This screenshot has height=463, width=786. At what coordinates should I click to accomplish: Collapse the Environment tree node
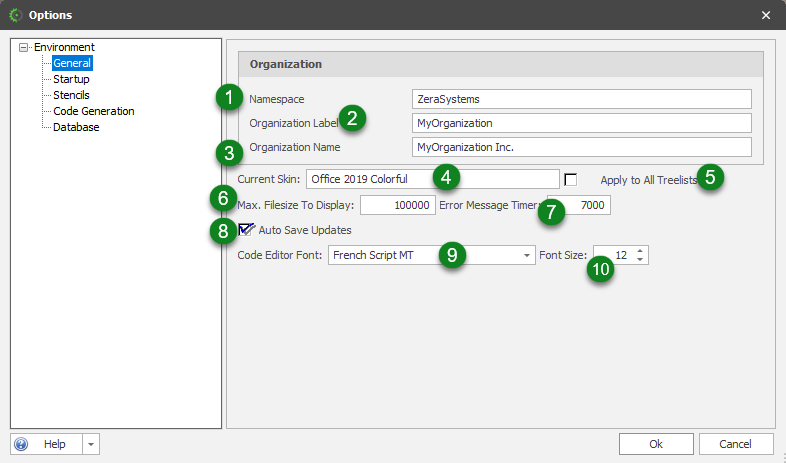23,48
